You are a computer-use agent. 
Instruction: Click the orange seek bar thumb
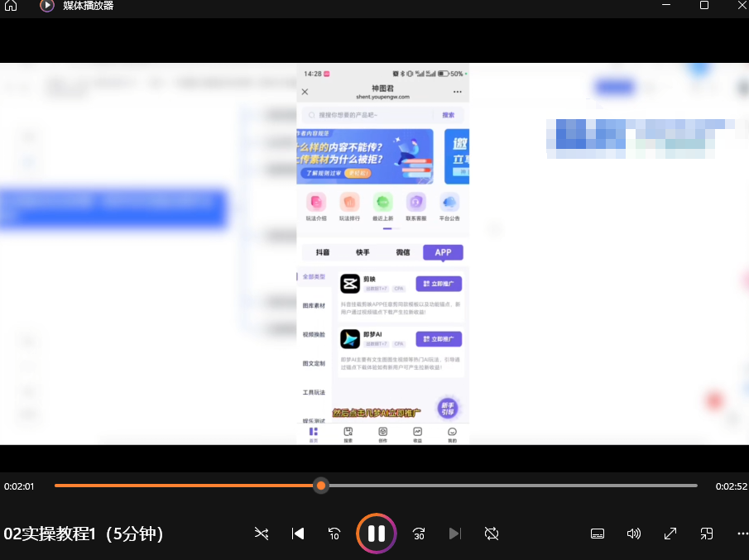[x=321, y=486]
